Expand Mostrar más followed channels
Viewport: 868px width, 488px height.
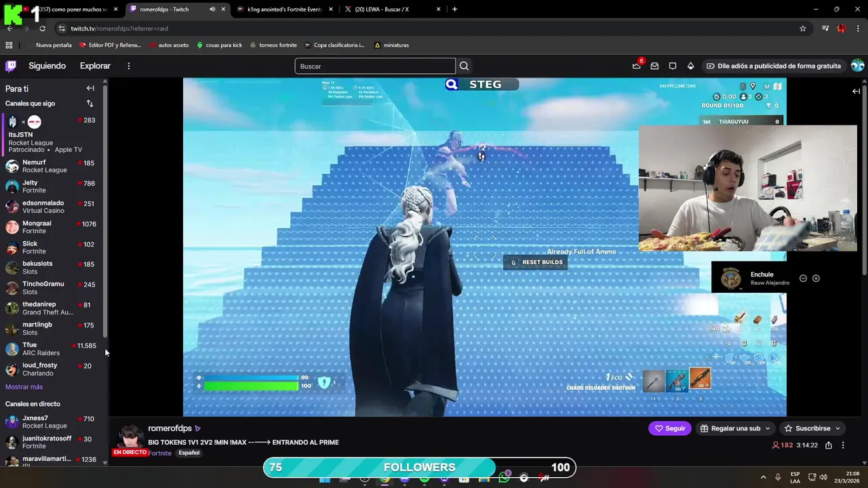pyautogui.click(x=24, y=387)
